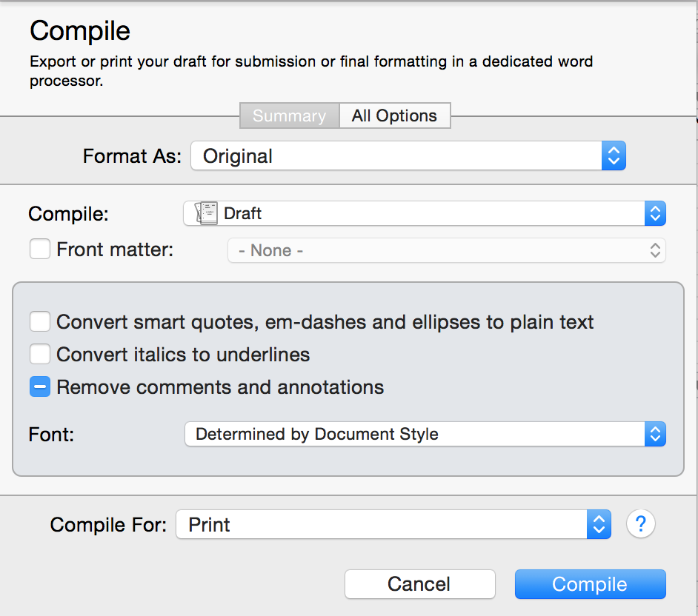This screenshot has height=616, width=698.
Task: Open the Compile dropdown showing Draft
Action: [x=422, y=213]
